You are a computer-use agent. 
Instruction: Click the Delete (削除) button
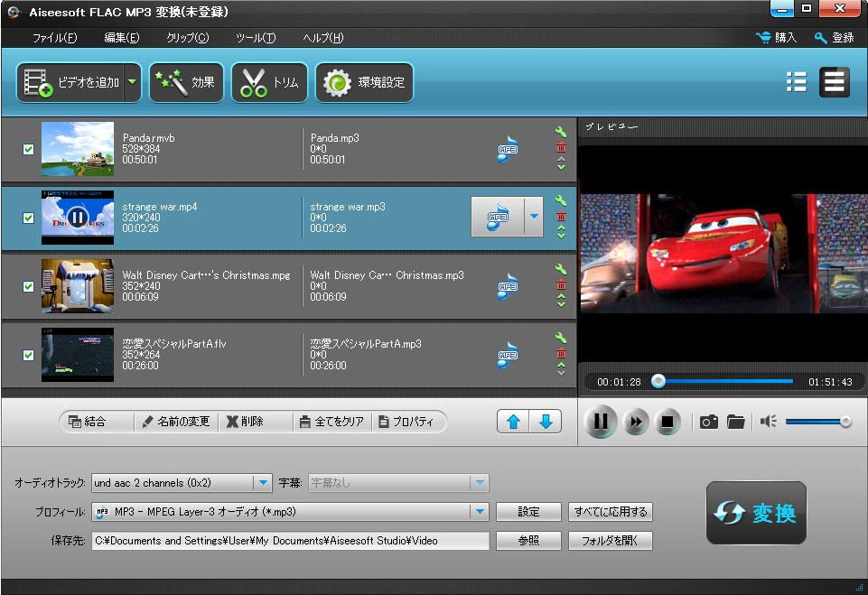(245, 422)
